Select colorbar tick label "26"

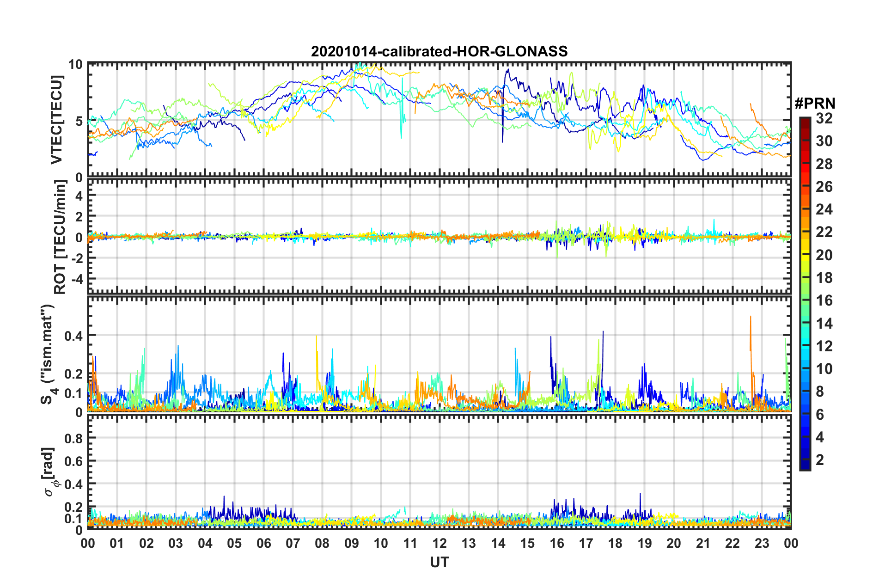(x=824, y=187)
